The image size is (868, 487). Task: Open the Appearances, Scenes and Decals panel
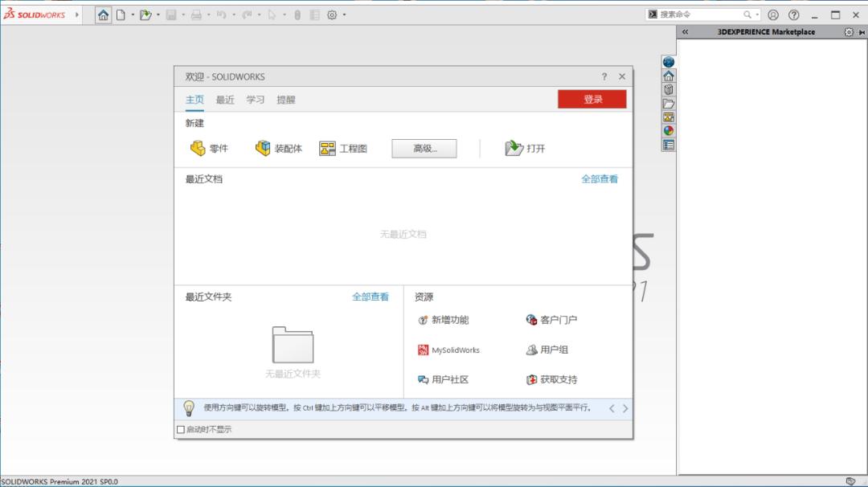[x=668, y=131]
